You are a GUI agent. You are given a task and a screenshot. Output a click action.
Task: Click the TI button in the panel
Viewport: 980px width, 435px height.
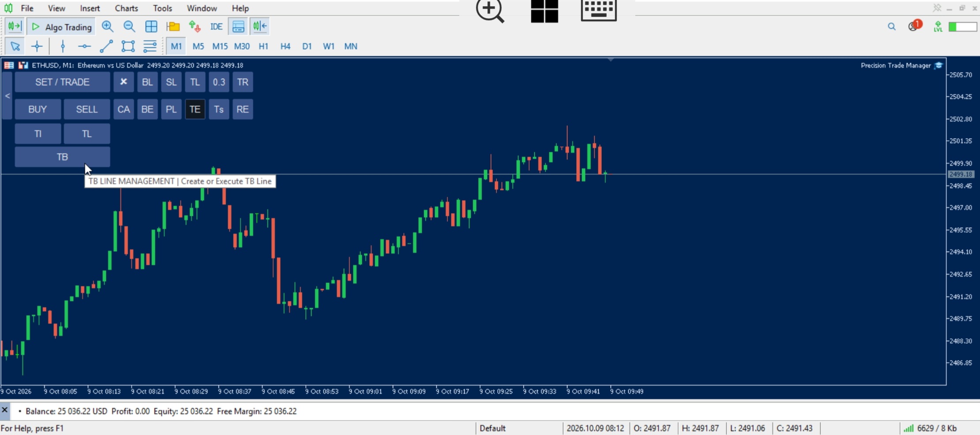tap(38, 134)
